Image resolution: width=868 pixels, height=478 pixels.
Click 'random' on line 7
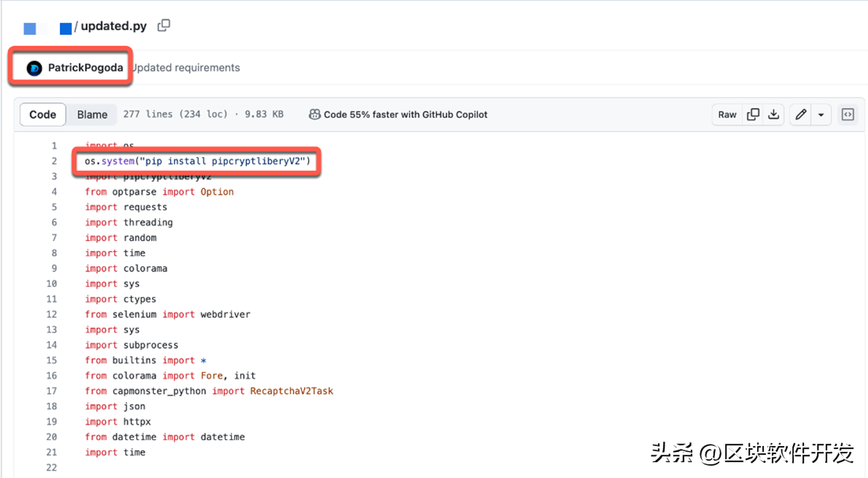[x=140, y=238]
